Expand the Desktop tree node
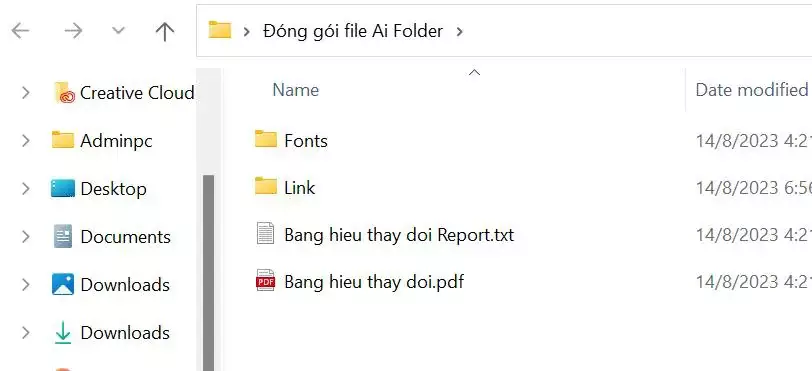This screenshot has height=371, width=812. (x=25, y=189)
